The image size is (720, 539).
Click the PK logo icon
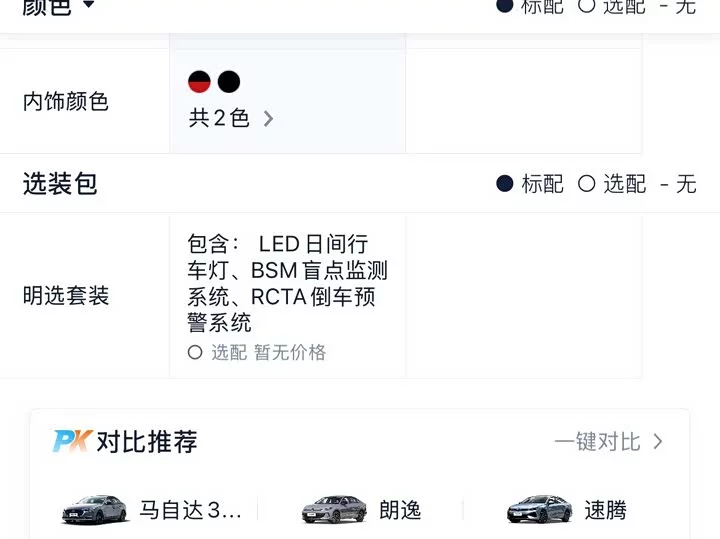pos(73,441)
